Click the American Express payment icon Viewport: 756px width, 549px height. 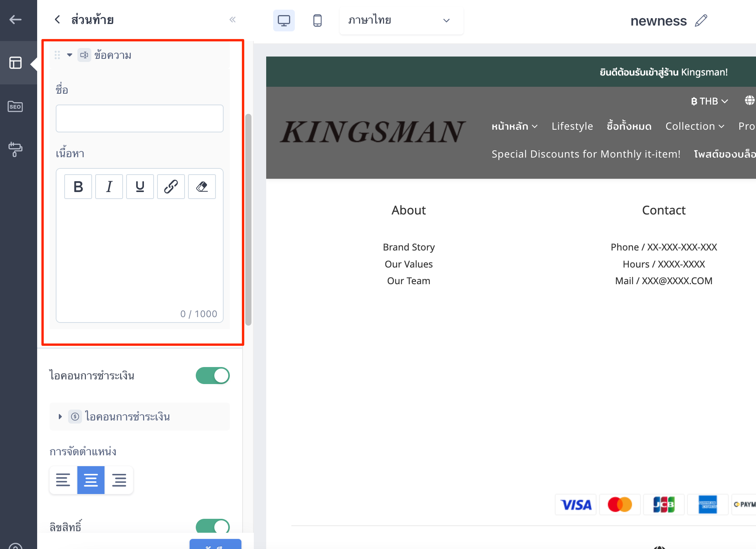click(x=708, y=504)
